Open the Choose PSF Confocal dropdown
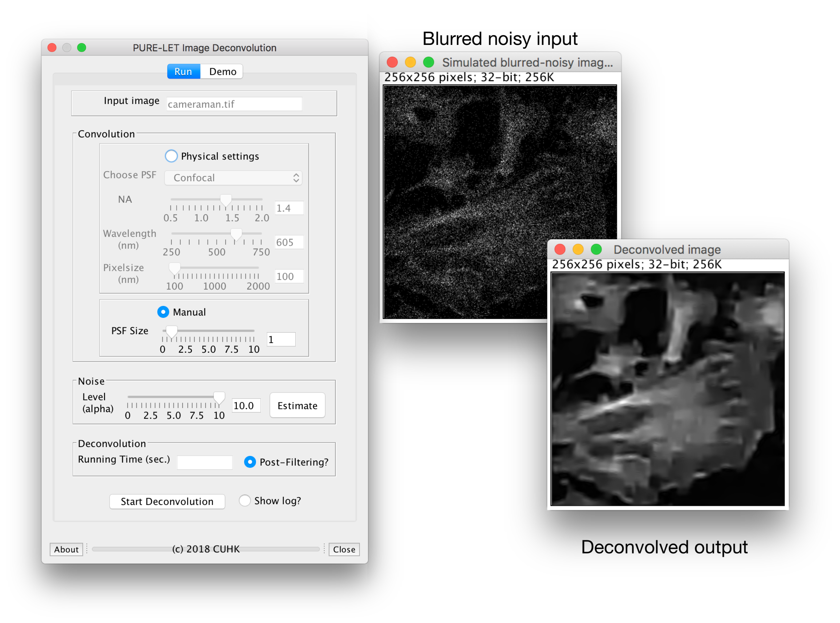 [x=233, y=178]
